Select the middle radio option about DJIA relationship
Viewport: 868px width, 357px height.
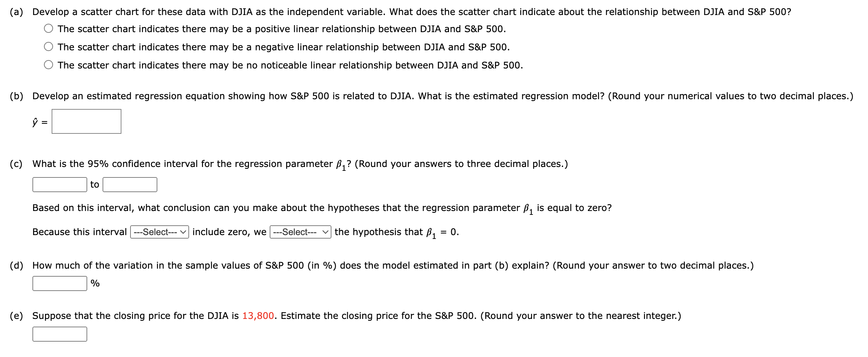tap(48, 47)
